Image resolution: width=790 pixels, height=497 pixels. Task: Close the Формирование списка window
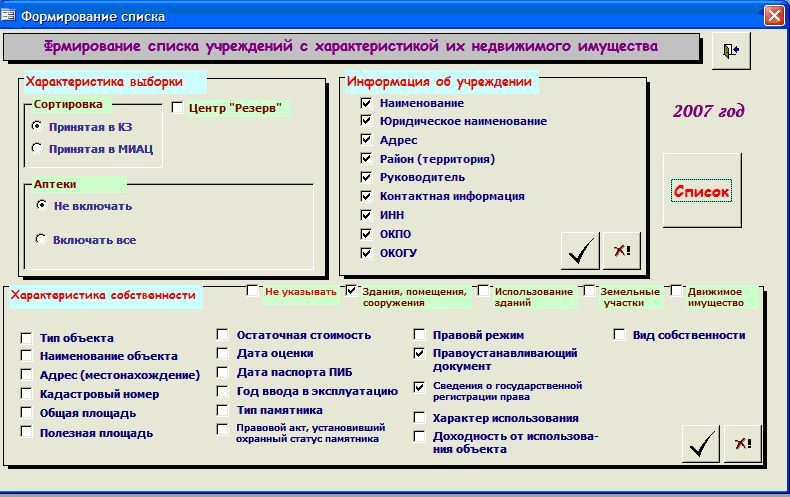point(773,16)
